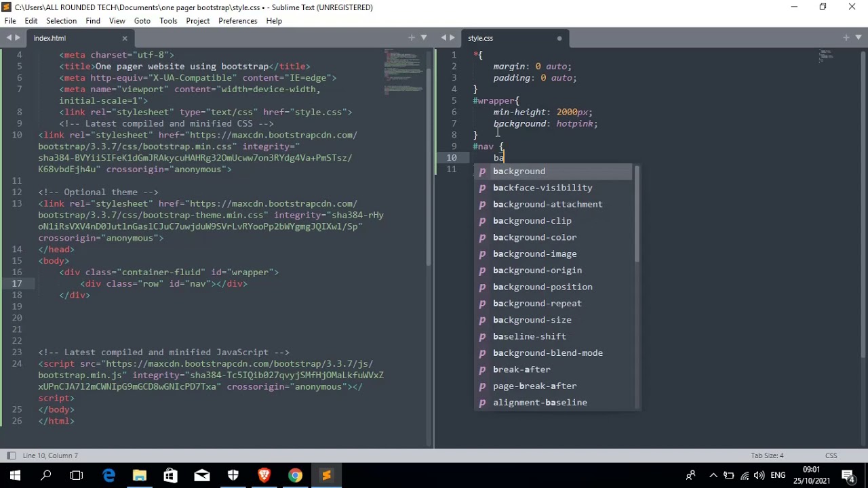Screen dimensions: 868x488
Task: Choose background-color completion
Action: coord(553,237)
